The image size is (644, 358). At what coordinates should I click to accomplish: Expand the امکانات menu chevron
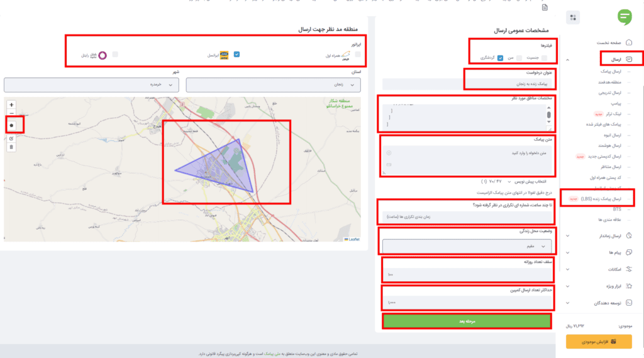568,270
